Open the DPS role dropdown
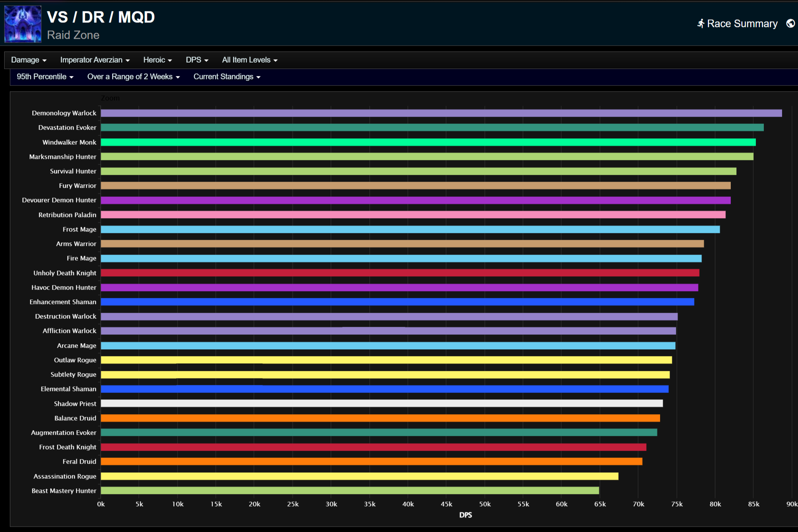The image size is (798, 532). [x=197, y=60]
